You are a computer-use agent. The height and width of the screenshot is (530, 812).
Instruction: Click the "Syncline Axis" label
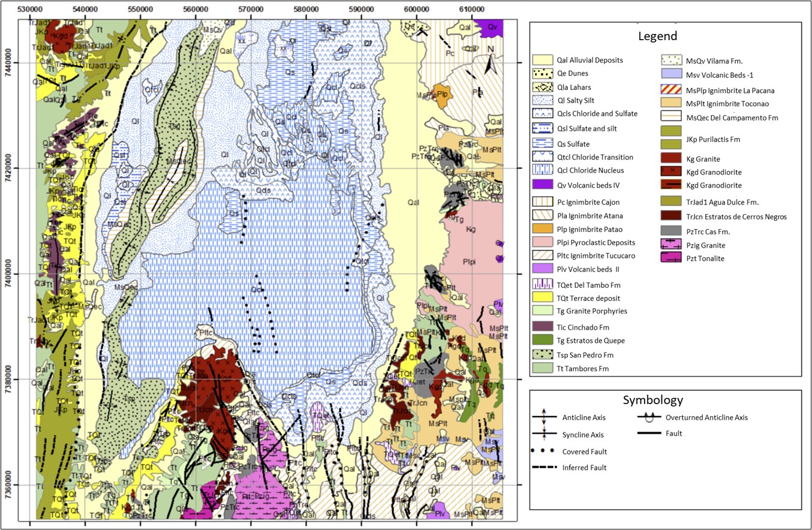[582, 434]
